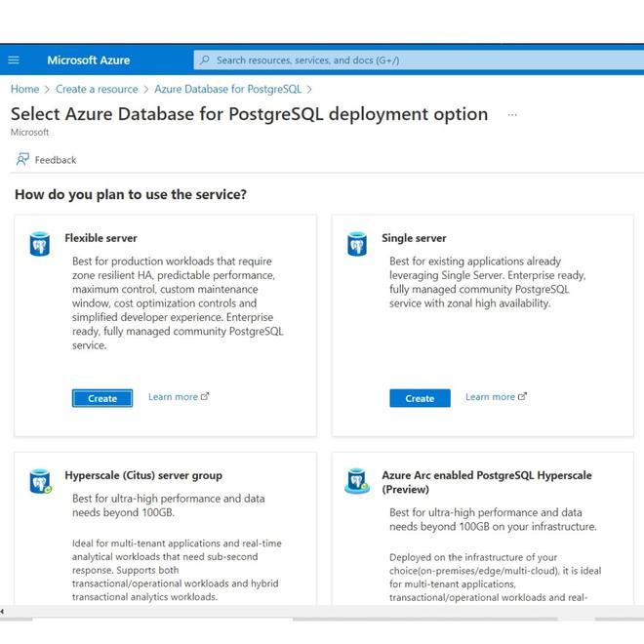This screenshot has width=644, height=644.
Task: Click the Hyperscale (Citus) server group icon
Action: (x=40, y=481)
